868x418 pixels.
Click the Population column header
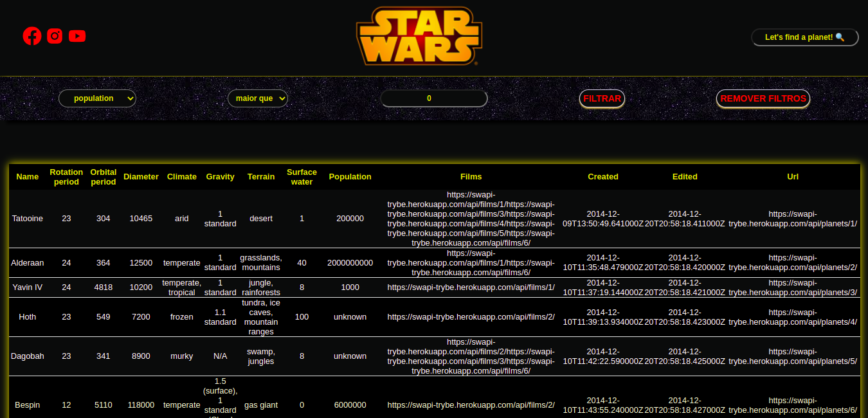(350, 177)
